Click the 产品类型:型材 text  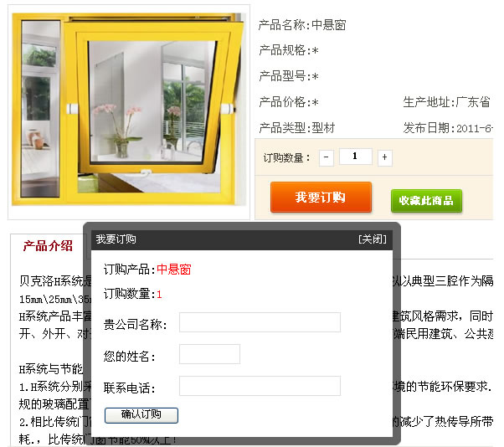297,128
